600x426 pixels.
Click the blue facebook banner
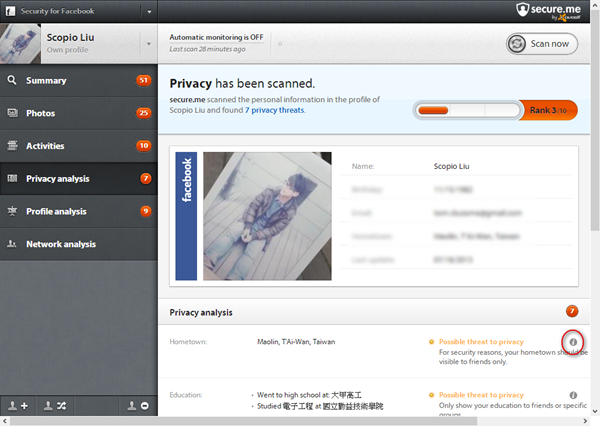(186, 216)
